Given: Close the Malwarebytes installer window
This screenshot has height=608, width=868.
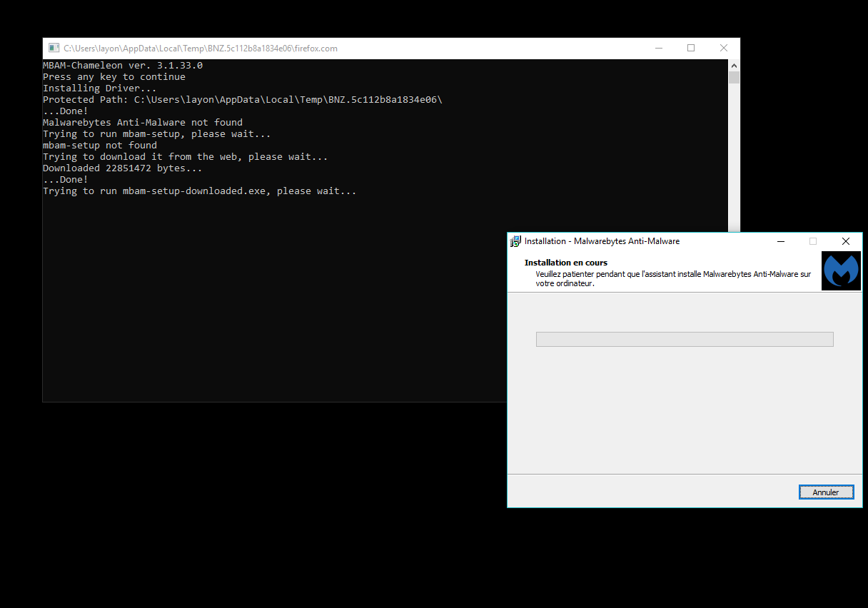Looking at the screenshot, I should (846, 241).
